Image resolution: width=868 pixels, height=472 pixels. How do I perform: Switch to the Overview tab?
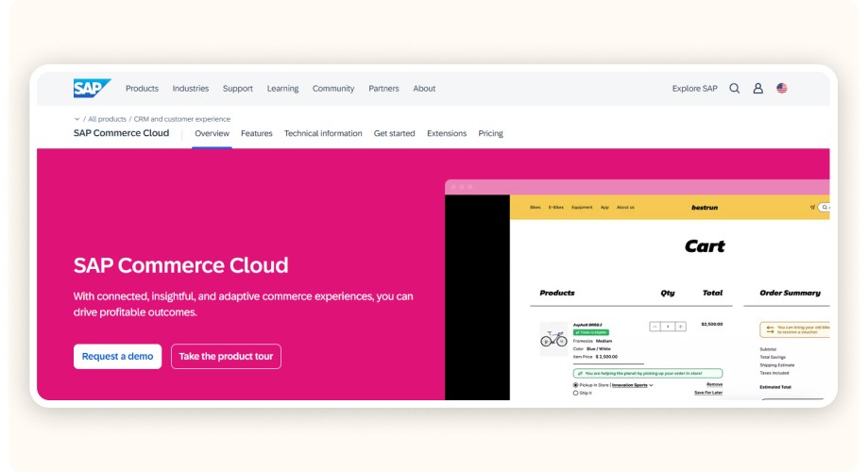[x=212, y=133]
